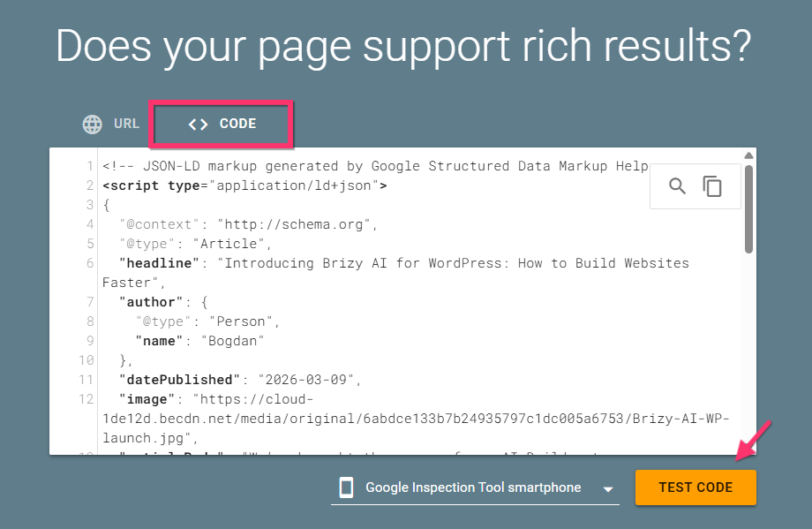Click the scroll up arrow of the code editor
Image resolution: width=812 pixels, height=529 pixels.
click(x=748, y=155)
